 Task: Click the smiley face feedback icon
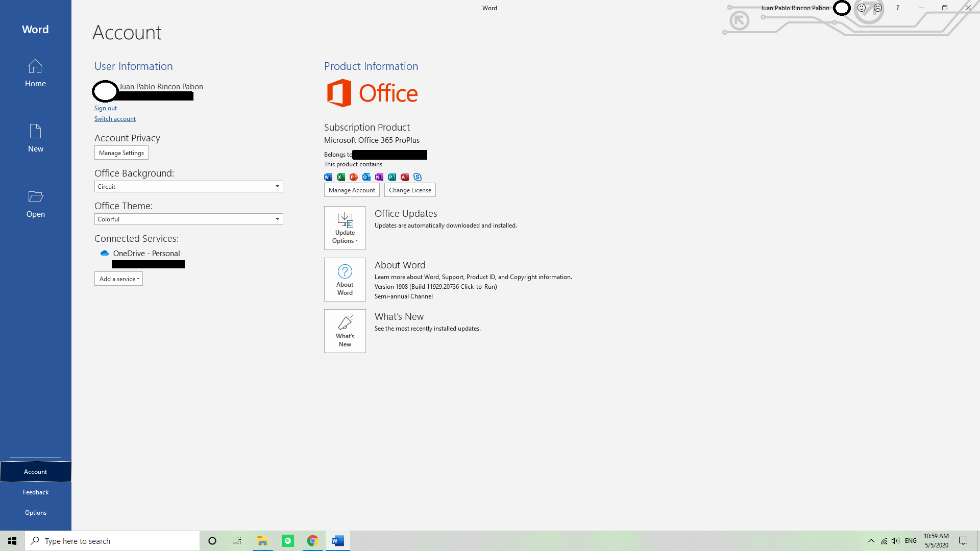[x=862, y=8]
